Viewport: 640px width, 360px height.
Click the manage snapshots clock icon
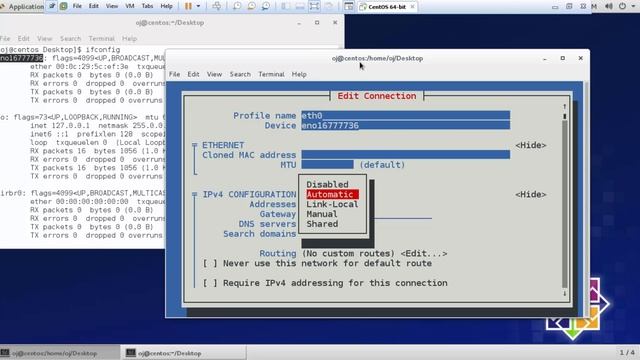[266, 6]
